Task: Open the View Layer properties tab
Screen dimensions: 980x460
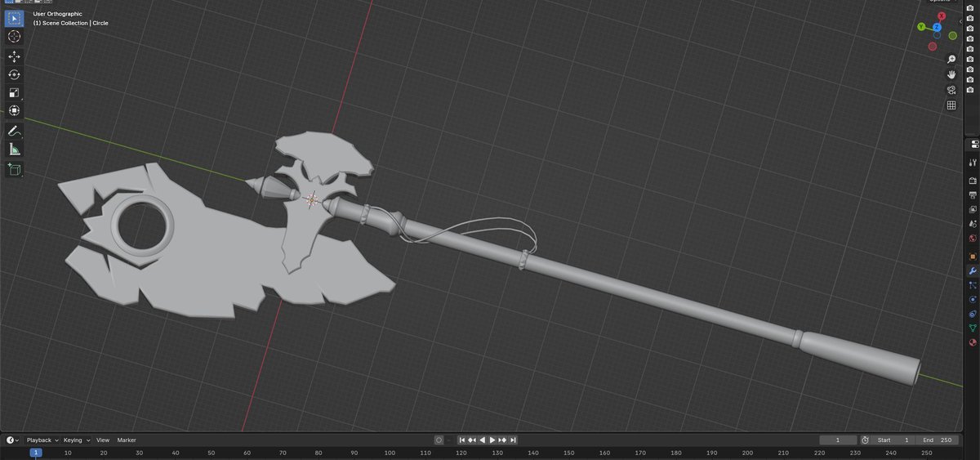Action: pyautogui.click(x=973, y=209)
